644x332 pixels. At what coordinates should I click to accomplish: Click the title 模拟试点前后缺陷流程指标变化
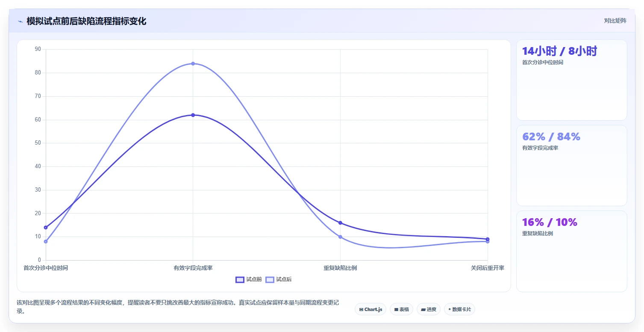[x=86, y=21]
